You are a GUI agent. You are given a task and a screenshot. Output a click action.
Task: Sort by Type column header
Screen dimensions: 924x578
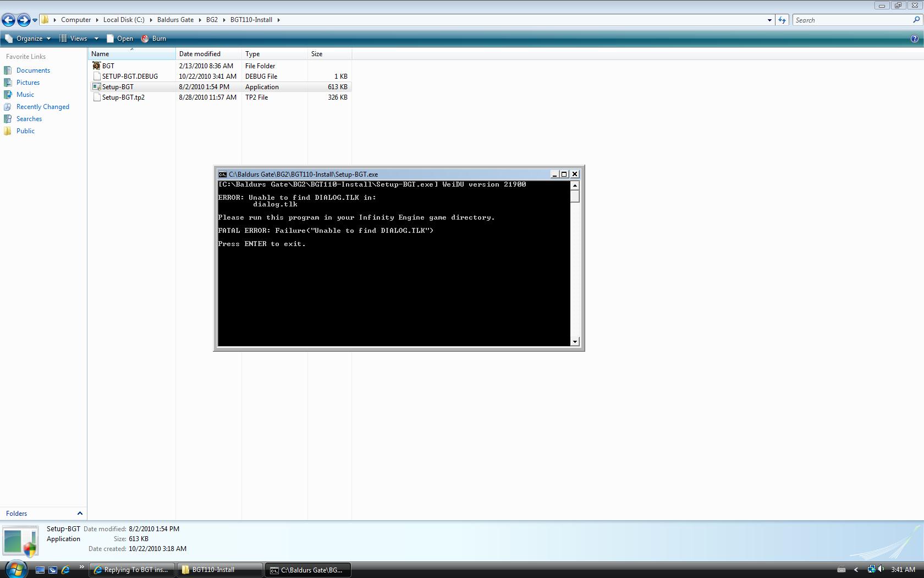click(274, 54)
